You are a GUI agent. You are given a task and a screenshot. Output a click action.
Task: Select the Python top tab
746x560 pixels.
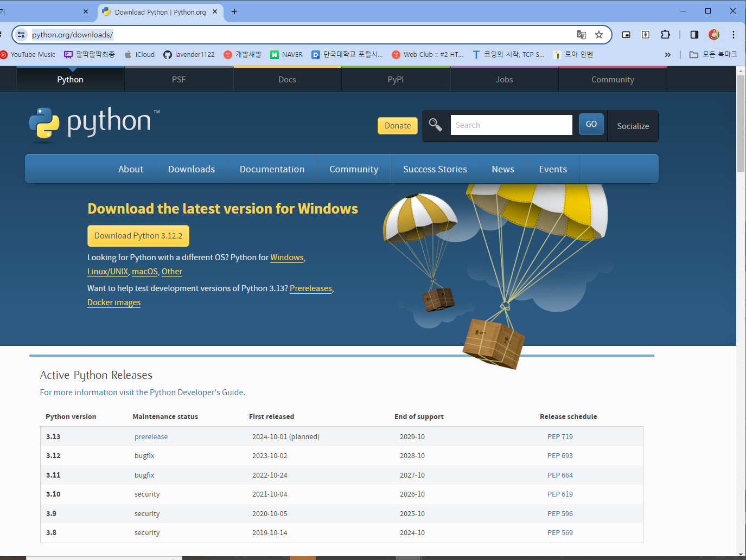pyautogui.click(x=70, y=79)
